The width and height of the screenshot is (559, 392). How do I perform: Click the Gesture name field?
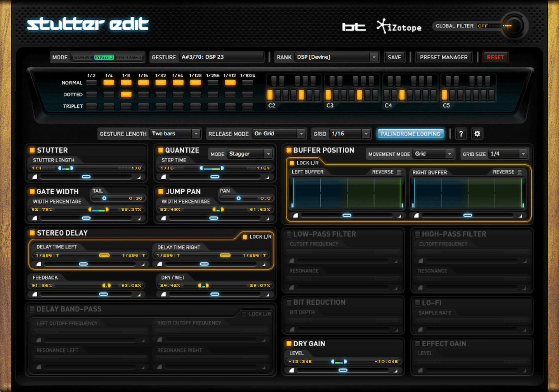pos(222,57)
